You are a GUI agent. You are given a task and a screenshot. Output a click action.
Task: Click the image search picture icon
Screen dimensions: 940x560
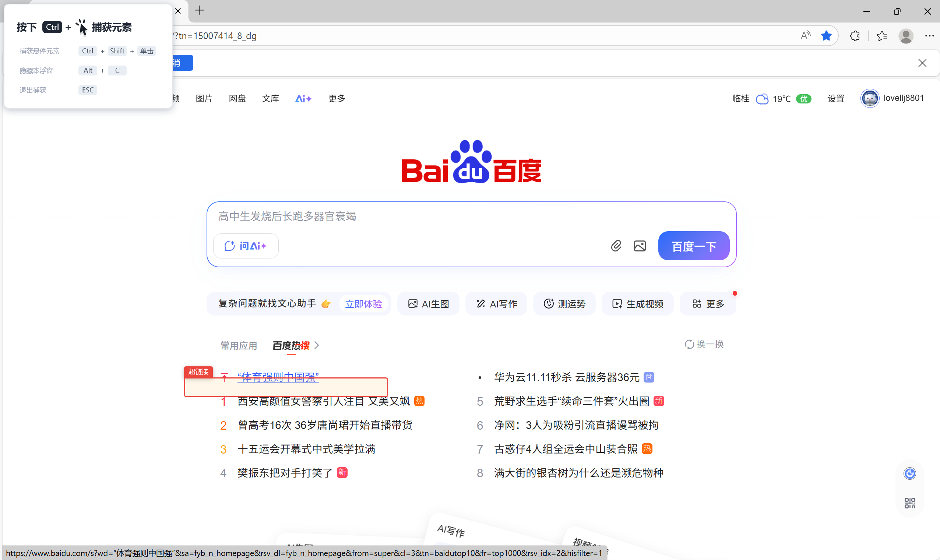(640, 246)
